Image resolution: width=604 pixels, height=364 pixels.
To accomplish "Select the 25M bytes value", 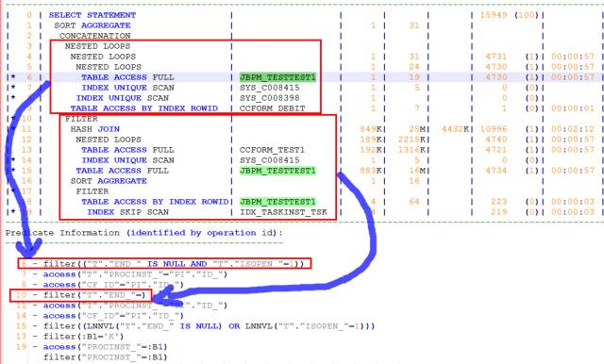I will (x=417, y=129).
